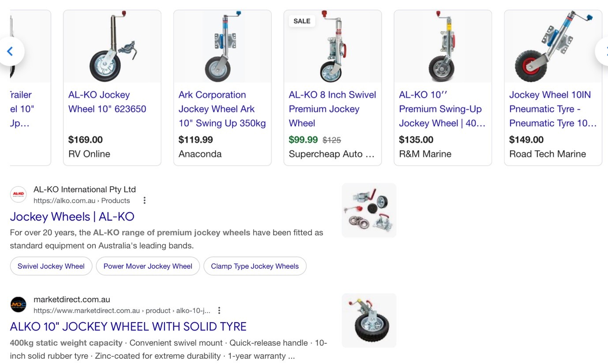
Task: Click the marketdirect site favicon logo
Action: point(19,305)
